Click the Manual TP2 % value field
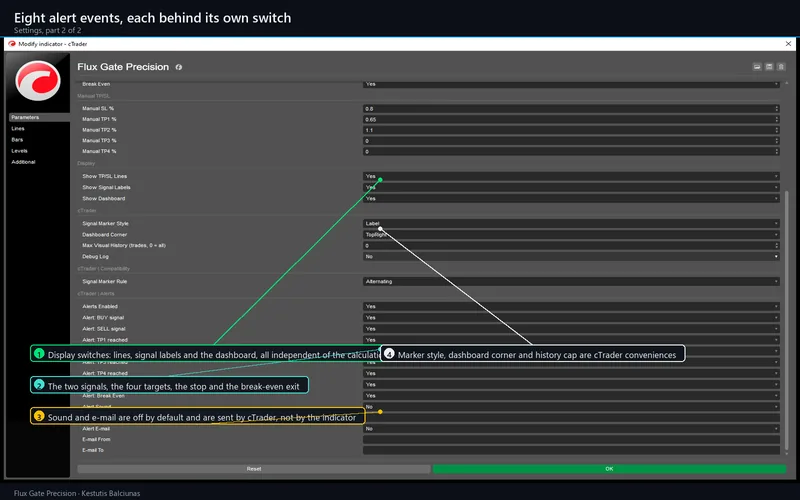 567,130
